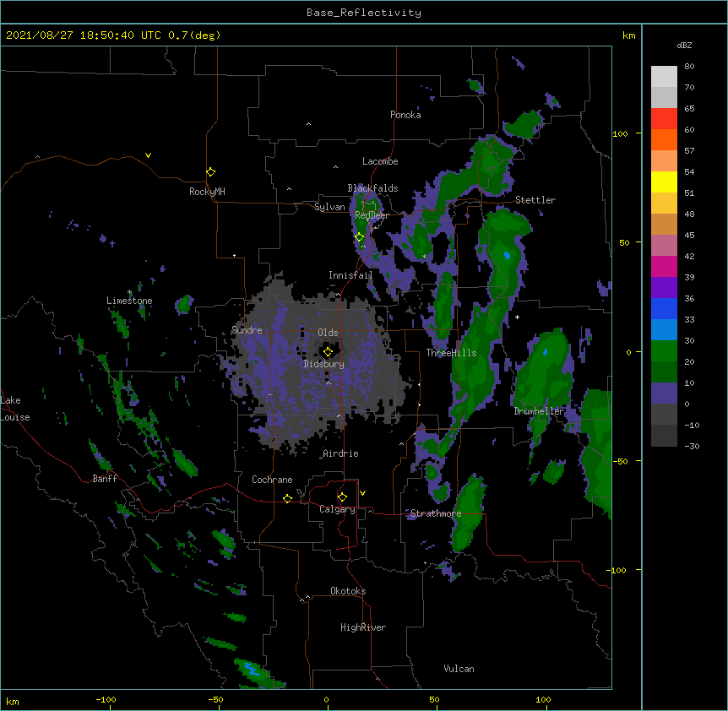
Task: Click the yellow diamond marker south of RedDeer
Action: (360, 237)
